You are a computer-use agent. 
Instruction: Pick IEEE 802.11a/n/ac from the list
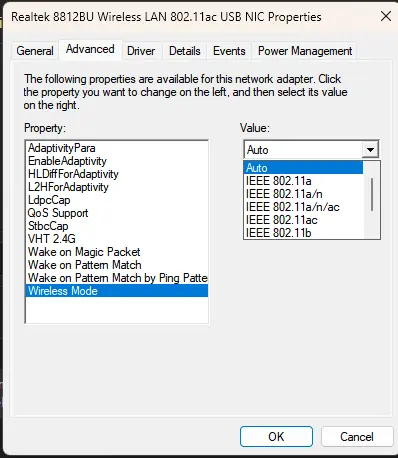(x=303, y=207)
